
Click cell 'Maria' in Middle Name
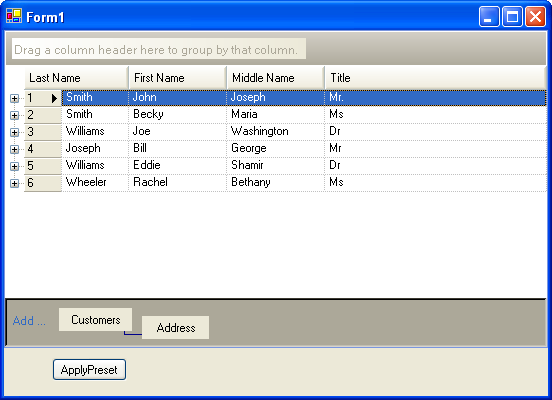tap(276, 114)
